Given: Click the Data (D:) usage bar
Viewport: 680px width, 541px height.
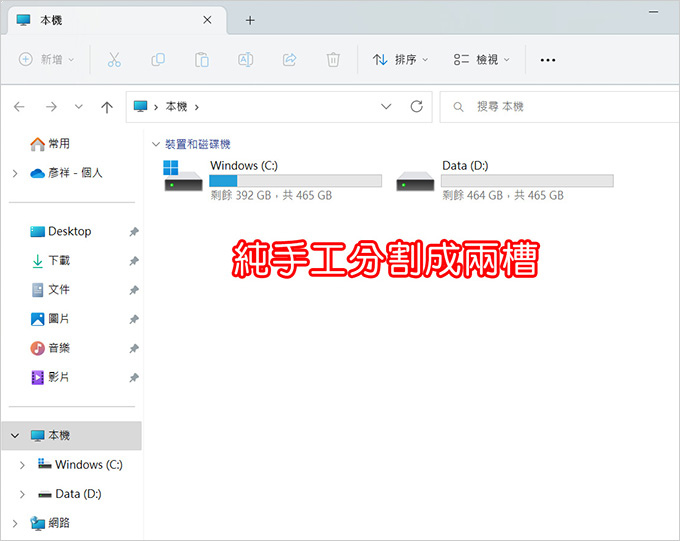Looking at the screenshot, I should point(527,180).
